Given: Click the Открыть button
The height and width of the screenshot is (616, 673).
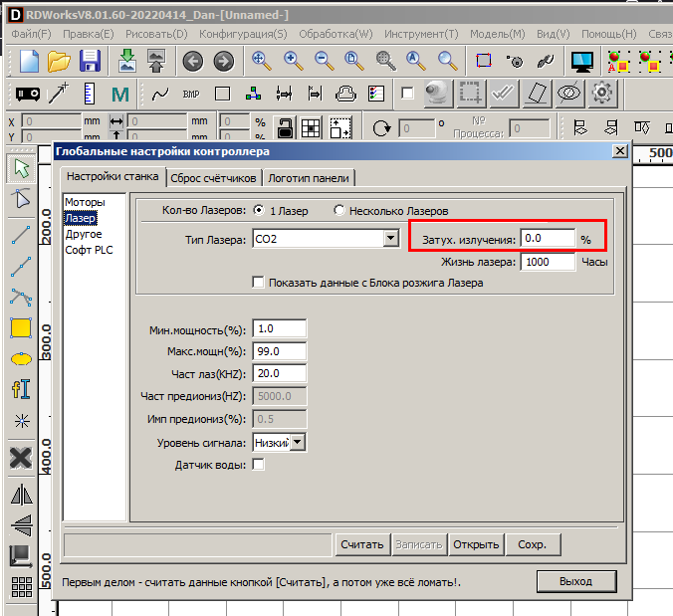Looking at the screenshot, I should pos(476,544).
